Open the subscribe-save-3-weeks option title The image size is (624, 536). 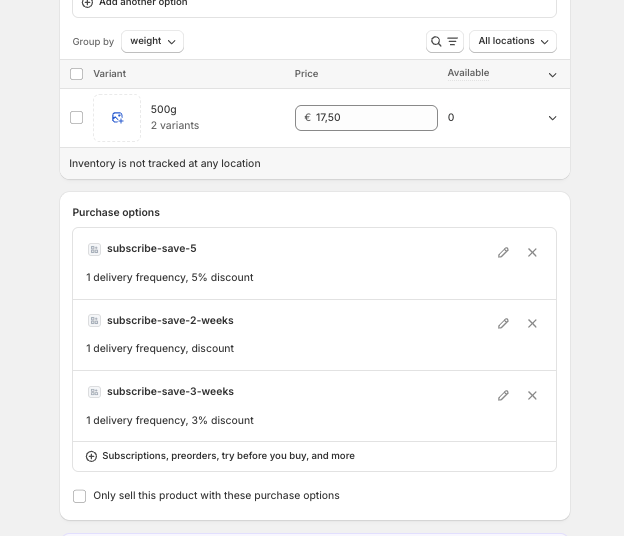(170, 392)
